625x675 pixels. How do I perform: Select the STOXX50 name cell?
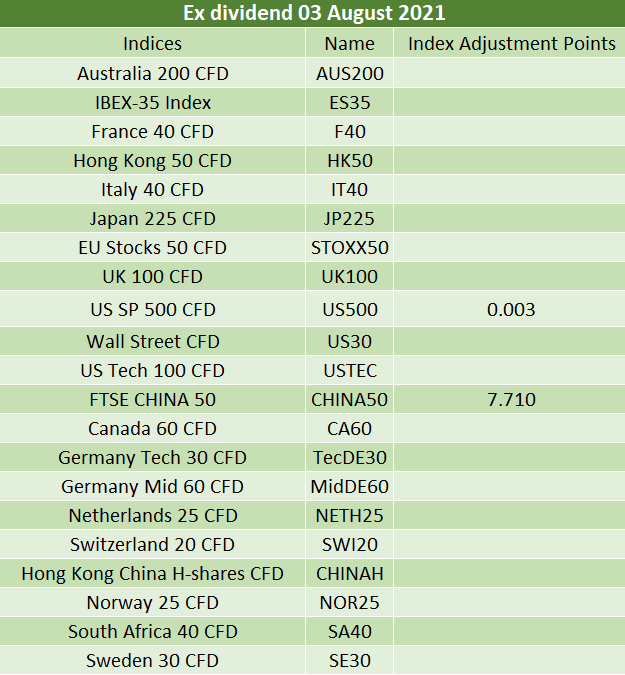coord(350,248)
